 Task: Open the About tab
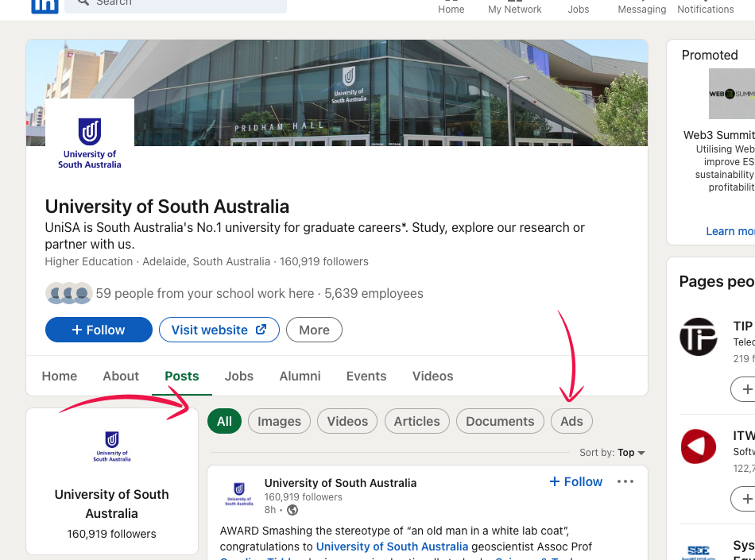(121, 376)
